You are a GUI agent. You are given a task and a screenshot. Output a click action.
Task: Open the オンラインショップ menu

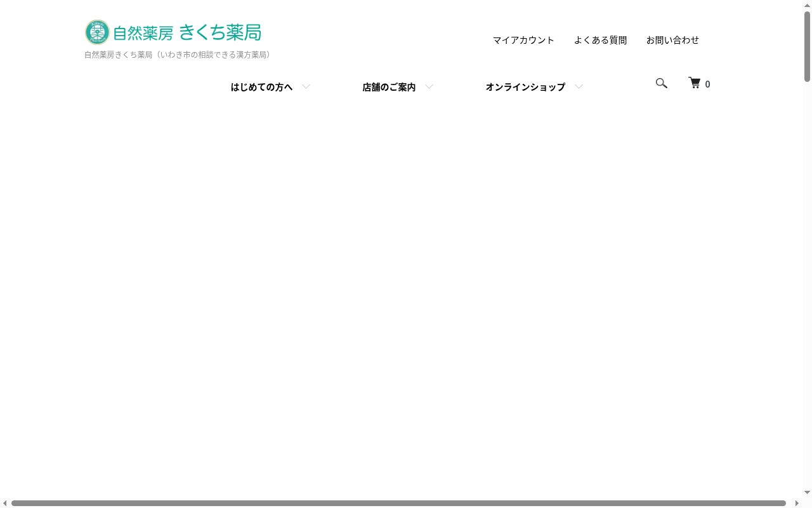(x=525, y=87)
